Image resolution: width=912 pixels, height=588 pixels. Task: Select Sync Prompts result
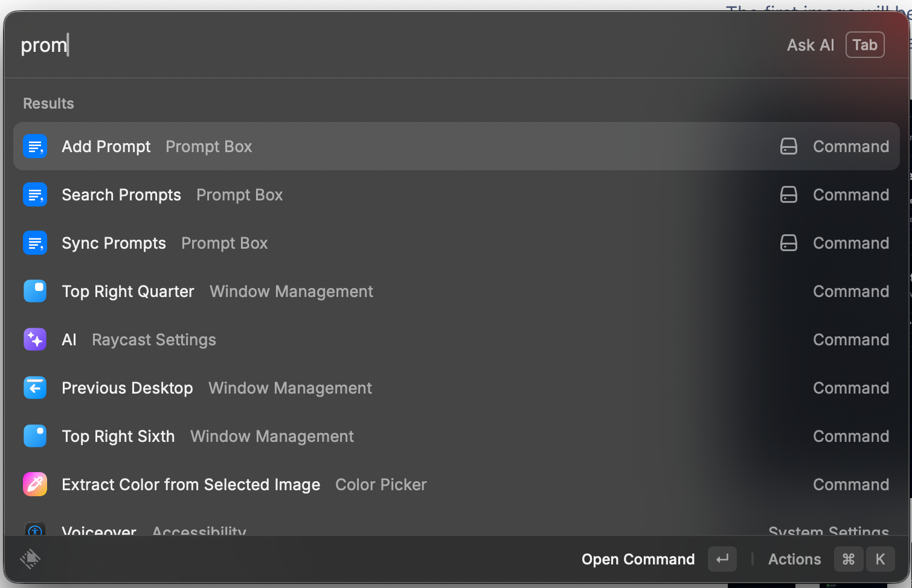(x=457, y=243)
